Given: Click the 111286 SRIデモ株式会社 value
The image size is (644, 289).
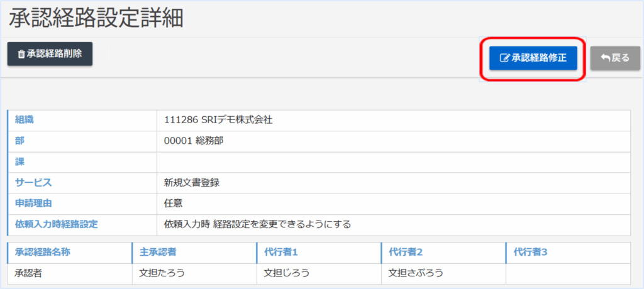Looking at the screenshot, I should (218, 120).
